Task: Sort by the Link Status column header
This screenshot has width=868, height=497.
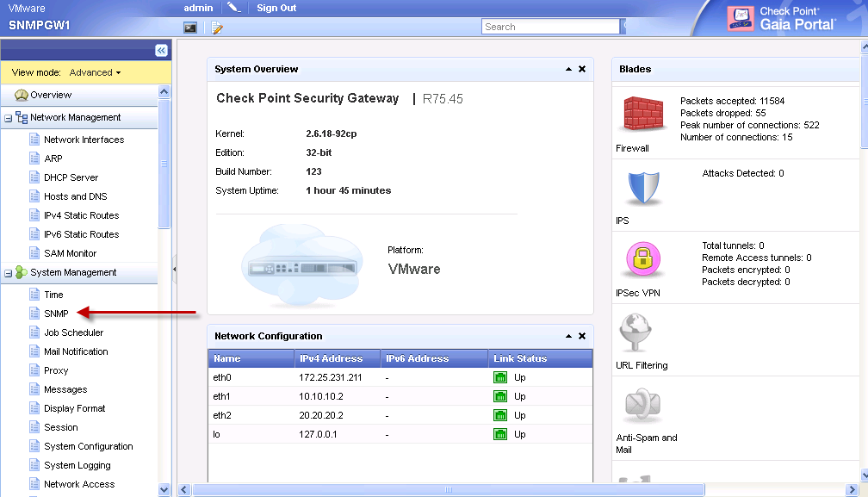Action: pyautogui.click(x=540, y=358)
